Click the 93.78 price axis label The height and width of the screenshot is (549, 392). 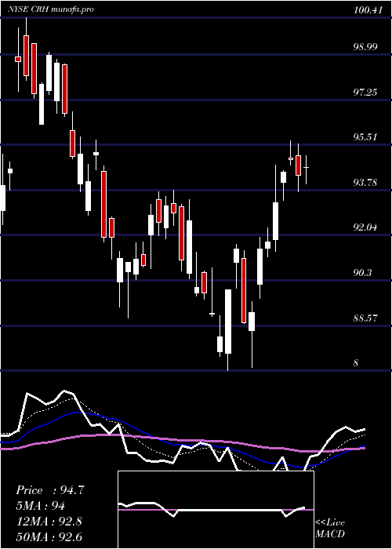pos(365,183)
